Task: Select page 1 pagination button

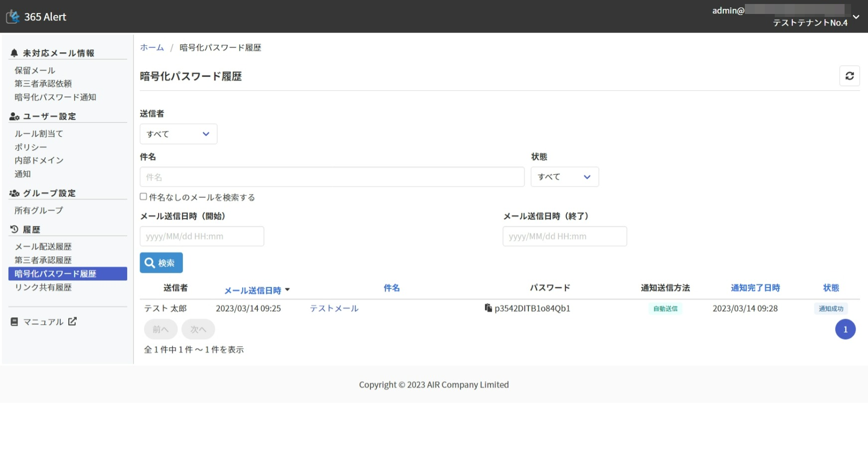Action: point(845,329)
